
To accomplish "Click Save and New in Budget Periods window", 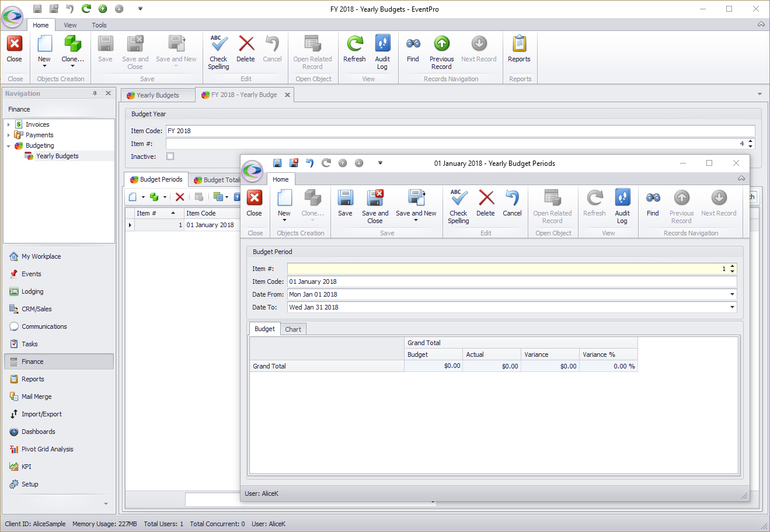I will point(416,204).
